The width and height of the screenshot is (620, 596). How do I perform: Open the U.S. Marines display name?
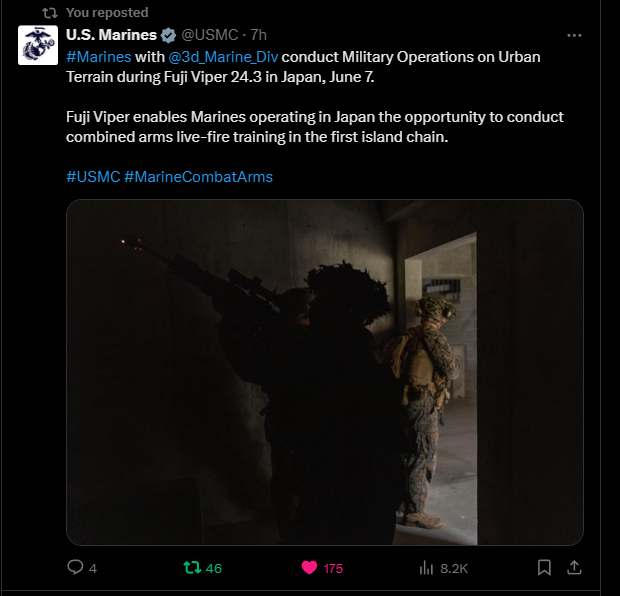coord(112,35)
